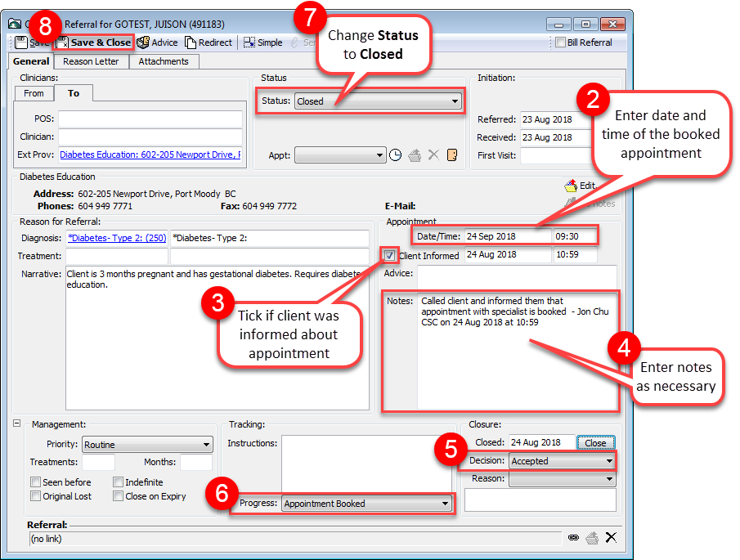Untick the Client Informed checkbox
The image size is (740, 560).
[x=390, y=256]
